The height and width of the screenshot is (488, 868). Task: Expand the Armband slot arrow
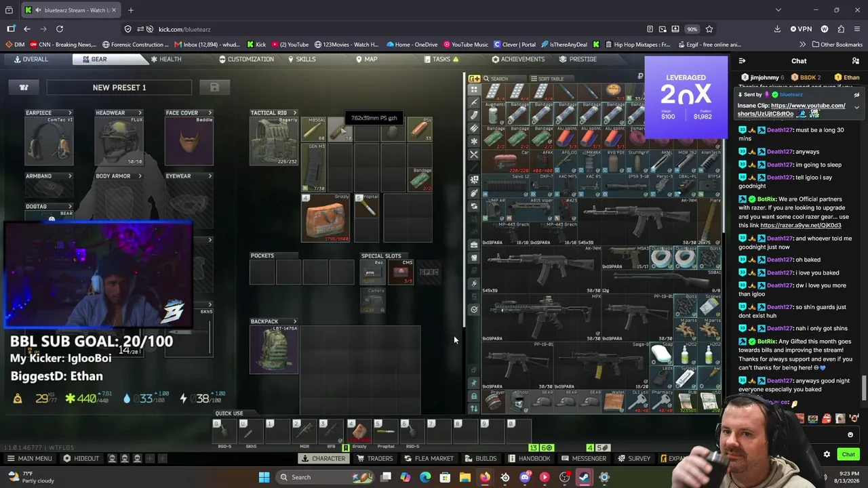coord(69,176)
